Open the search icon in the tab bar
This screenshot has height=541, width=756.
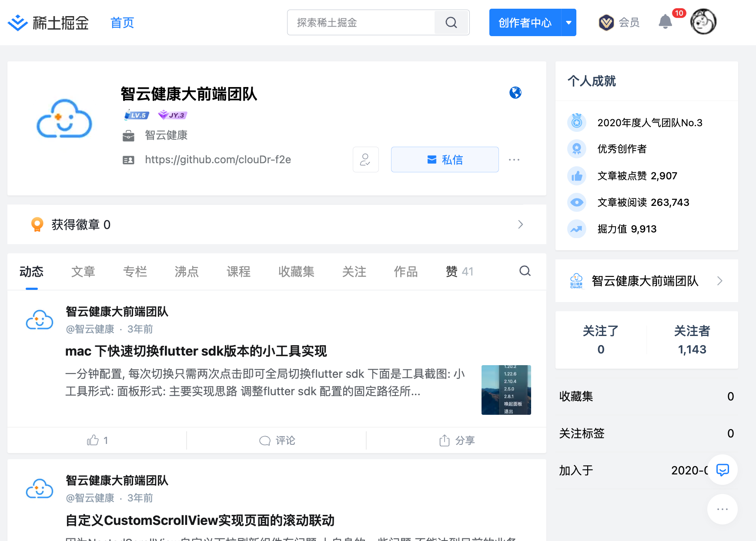coord(525,271)
